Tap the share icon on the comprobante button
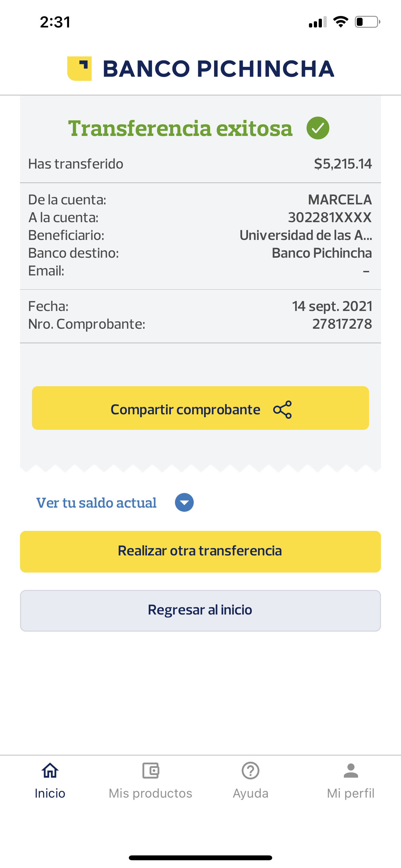The width and height of the screenshot is (401, 868). click(283, 409)
